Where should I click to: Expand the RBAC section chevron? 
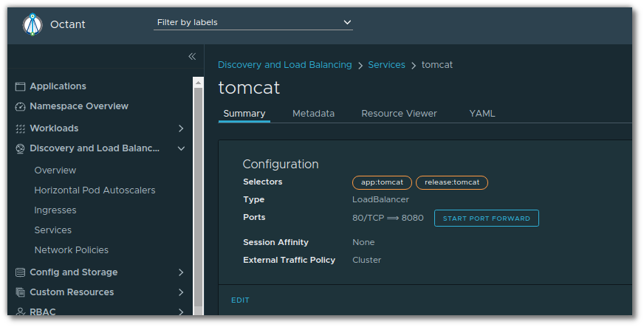point(181,311)
